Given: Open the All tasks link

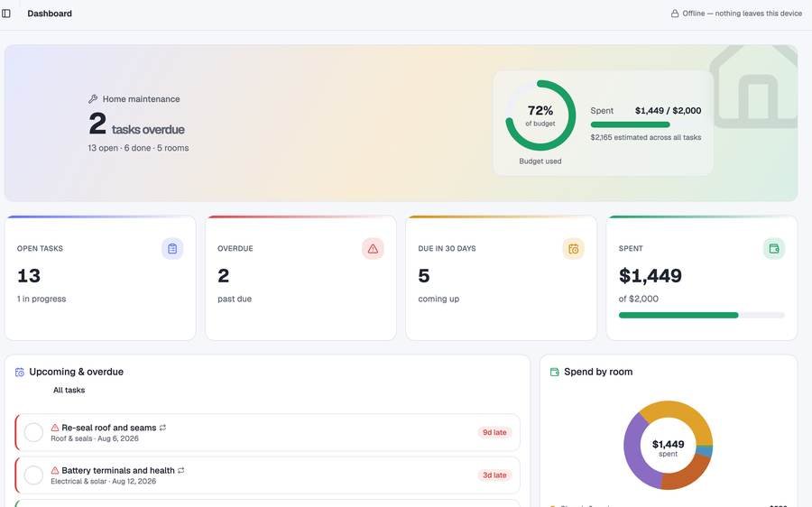Looking at the screenshot, I should (x=69, y=390).
